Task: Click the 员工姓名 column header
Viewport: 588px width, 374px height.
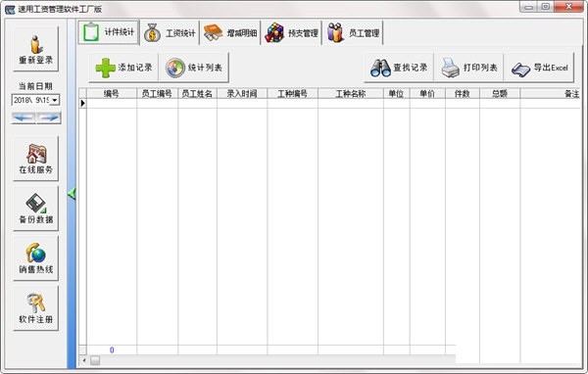Action: coord(197,94)
